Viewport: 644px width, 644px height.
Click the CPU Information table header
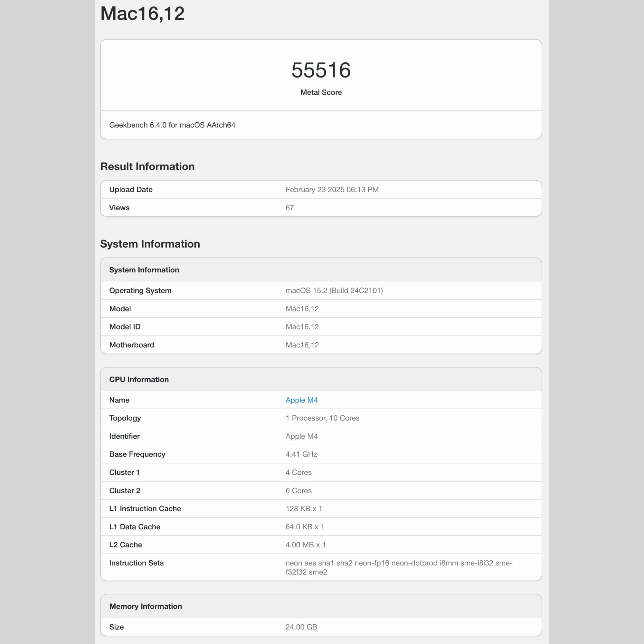pyautogui.click(x=139, y=379)
